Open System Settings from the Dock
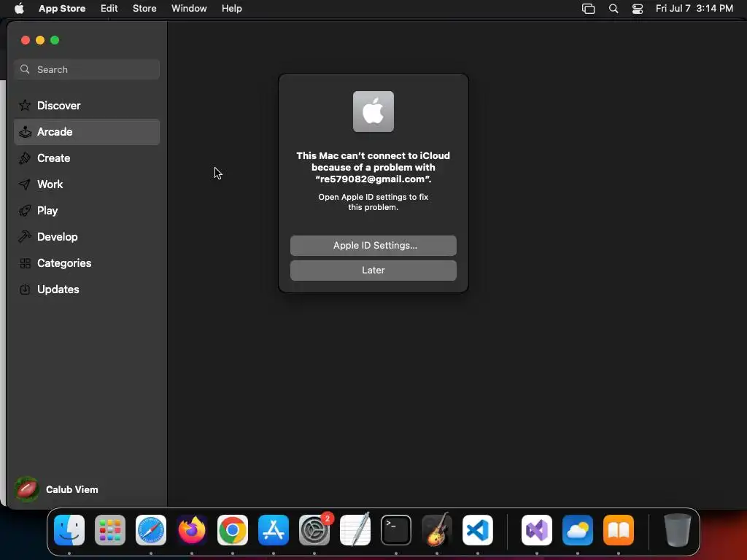This screenshot has height=560, width=747. coord(314,530)
